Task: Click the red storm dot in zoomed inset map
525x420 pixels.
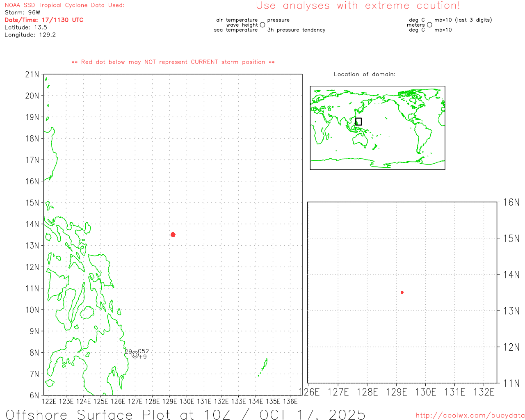Action: [x=402, y=292]
